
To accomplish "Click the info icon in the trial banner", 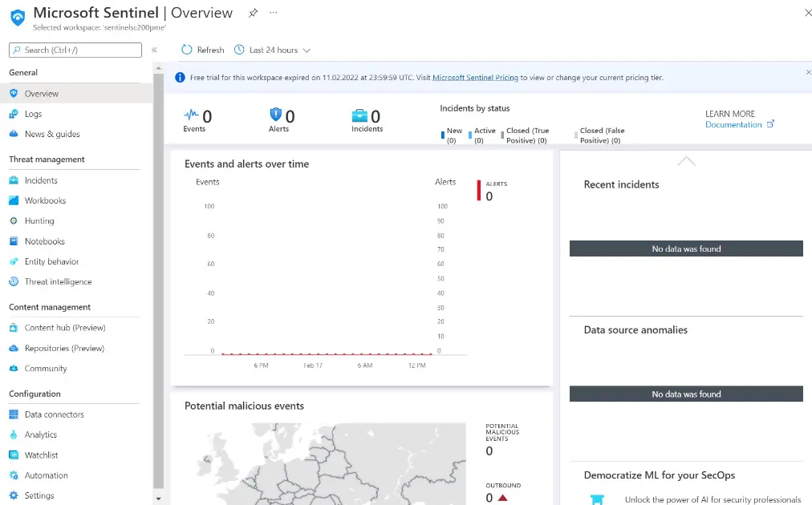I will (180, 78).
